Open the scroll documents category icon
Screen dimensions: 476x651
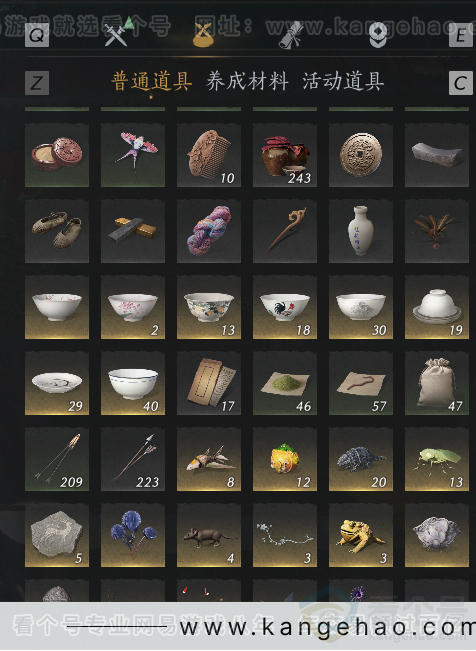(x=291, y=35)
